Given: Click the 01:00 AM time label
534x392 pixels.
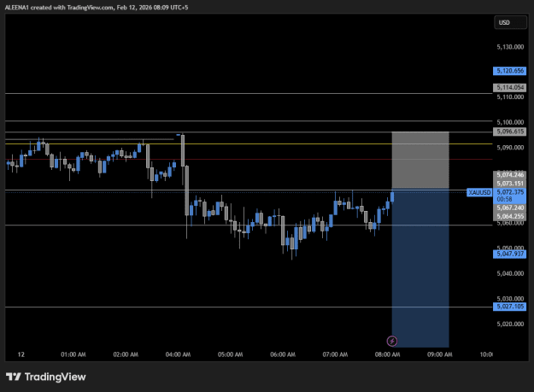Looking at the screenshot, I should 73,354.
